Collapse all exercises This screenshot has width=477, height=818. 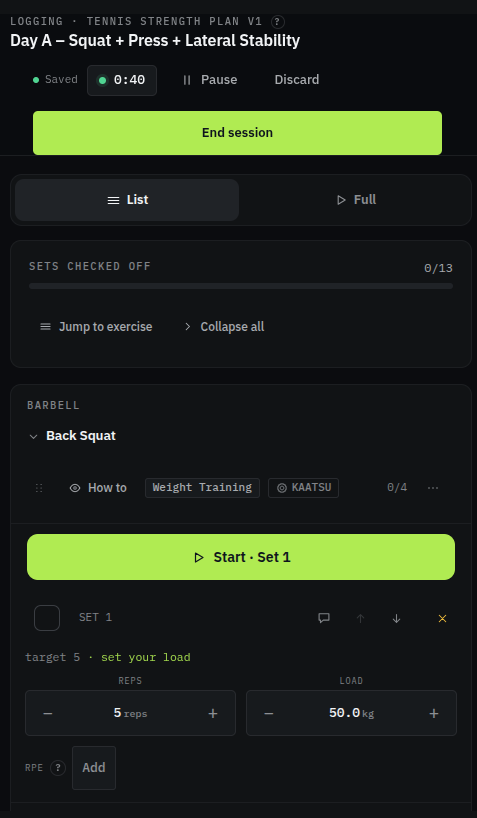click(x=224, y=327)
